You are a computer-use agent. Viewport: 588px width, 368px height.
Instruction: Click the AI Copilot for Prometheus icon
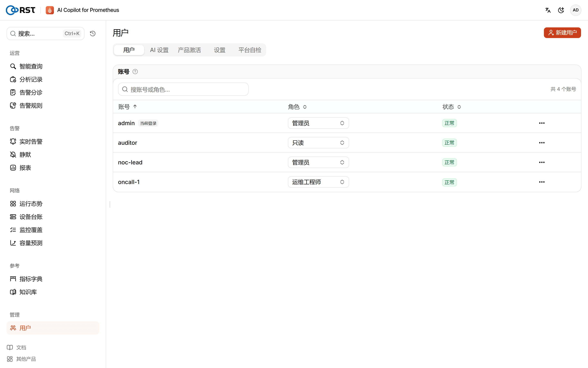50,10
